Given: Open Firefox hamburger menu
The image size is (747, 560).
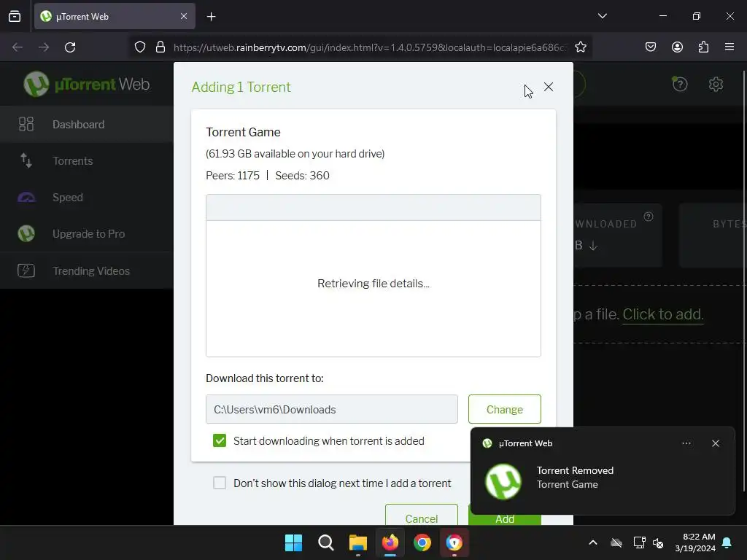Looking at the screenshot, I should click(x=729, y=47).
